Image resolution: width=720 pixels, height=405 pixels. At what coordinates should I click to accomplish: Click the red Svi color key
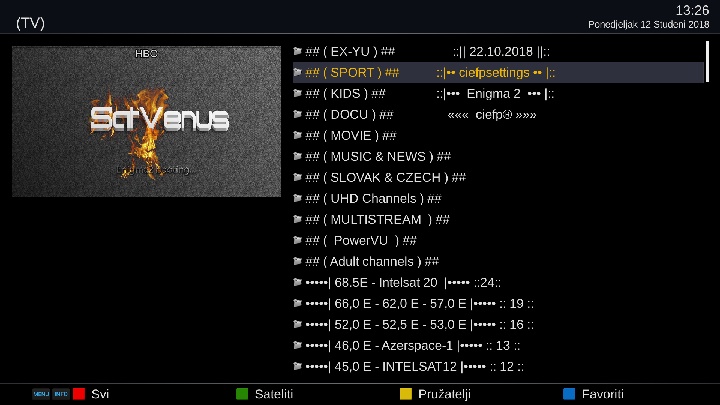79,394
